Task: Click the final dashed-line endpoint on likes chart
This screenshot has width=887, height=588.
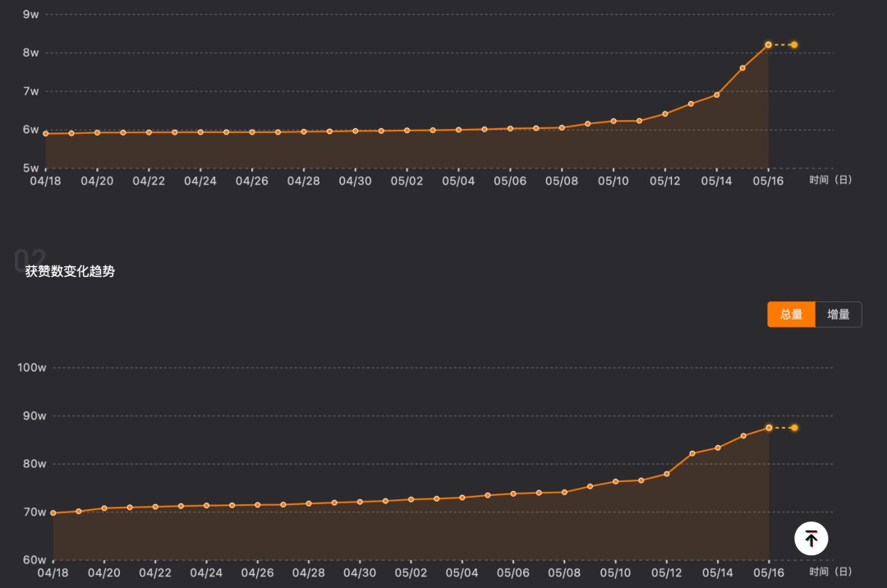Action: 794,427
